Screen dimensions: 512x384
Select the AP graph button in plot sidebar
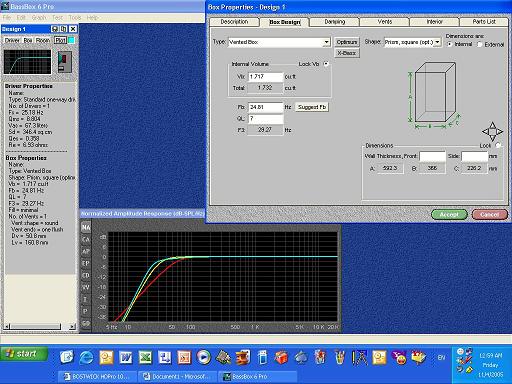pos(86,251)
